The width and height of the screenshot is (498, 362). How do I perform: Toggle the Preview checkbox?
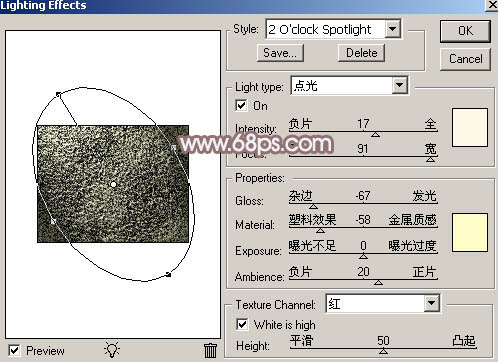(x=14, y=351)
